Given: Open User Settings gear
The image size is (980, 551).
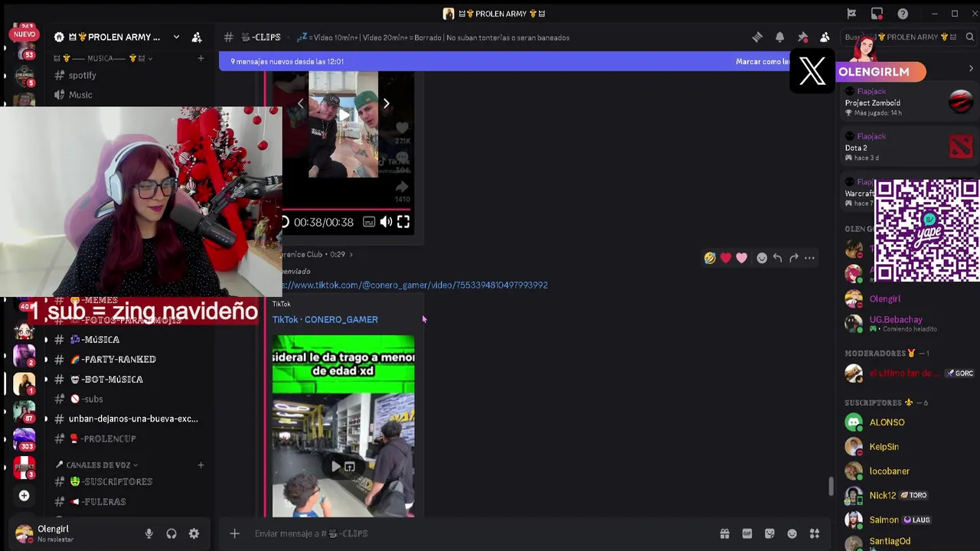Looking at the screenshot, I should point(194,533).
